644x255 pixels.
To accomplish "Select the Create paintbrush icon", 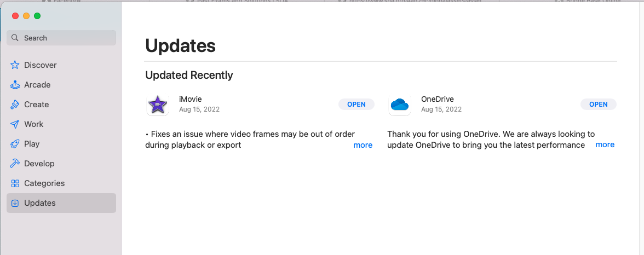I will (15, 105).
